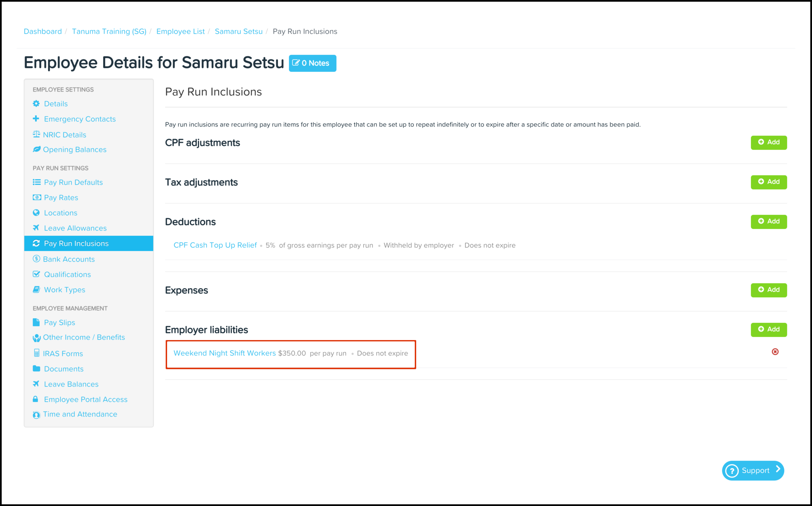Click the IRAS Forms calculator icon
This screenshot has width=812, height=506.
(x=36, y=353)
